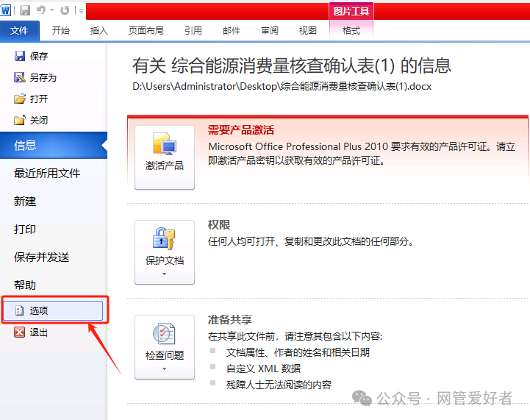Screen dimensions: 530x420
Task: Open the 文件 tab
Action: (x=19, y=31)
